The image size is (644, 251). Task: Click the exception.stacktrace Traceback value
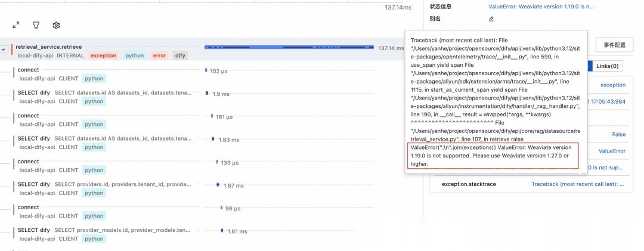(578, 184)
